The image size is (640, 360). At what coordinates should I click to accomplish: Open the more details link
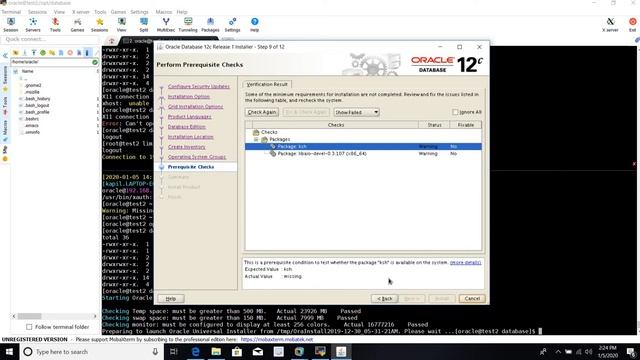tap(465, 262)
